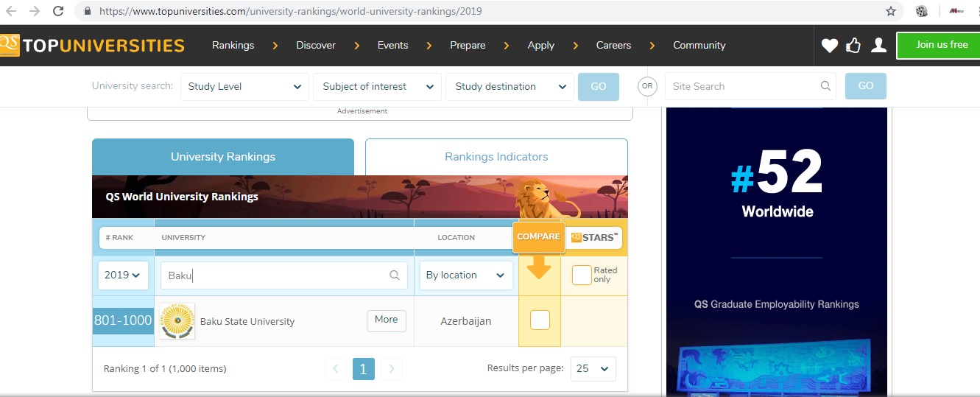Open the Events menu
Image resolution: width=980 pixels, height=397 pixels.
pos(392,45)
